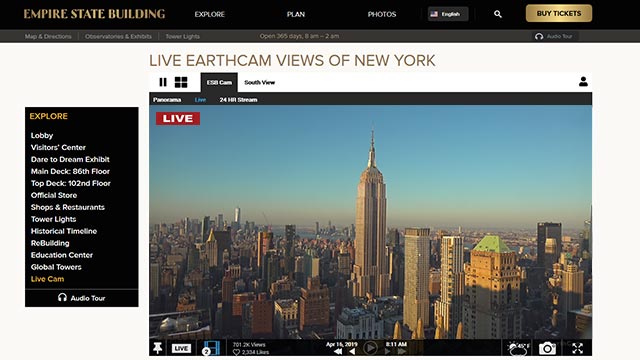Click the LIVE button in player bar
The height and width of the screenshot is (360, 640).
pos(181,349)
